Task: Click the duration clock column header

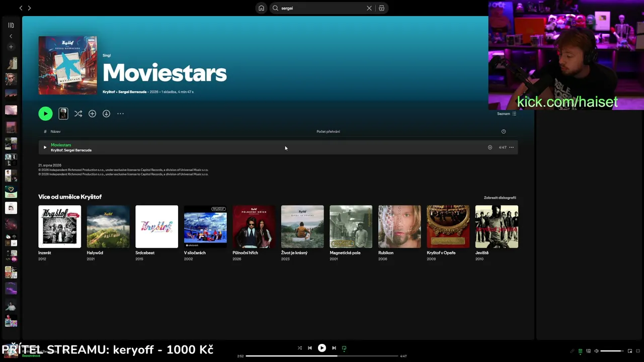Action: click(x=504, y=132)
